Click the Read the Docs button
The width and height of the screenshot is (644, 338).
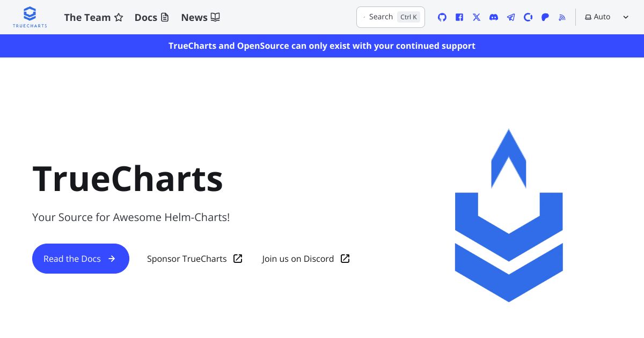(80, 259)
